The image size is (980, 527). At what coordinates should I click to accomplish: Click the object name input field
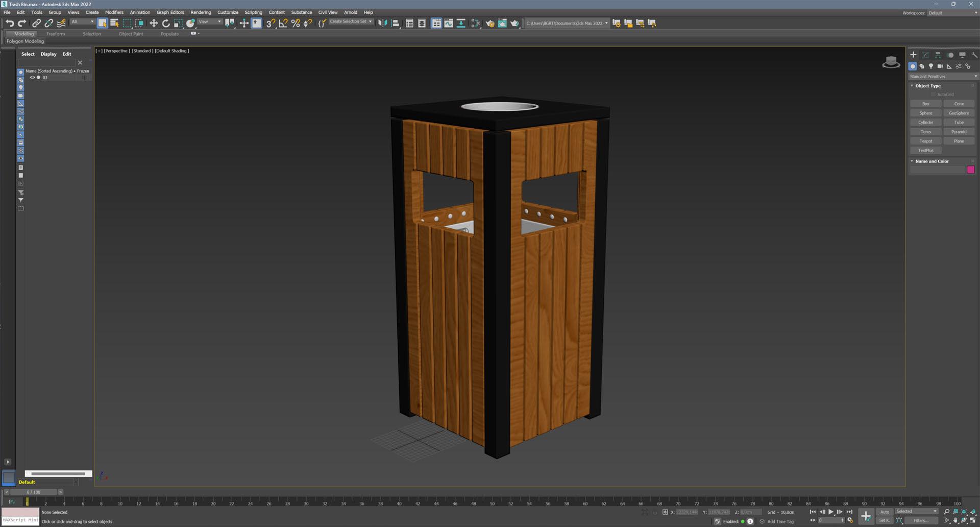(938, 170)
